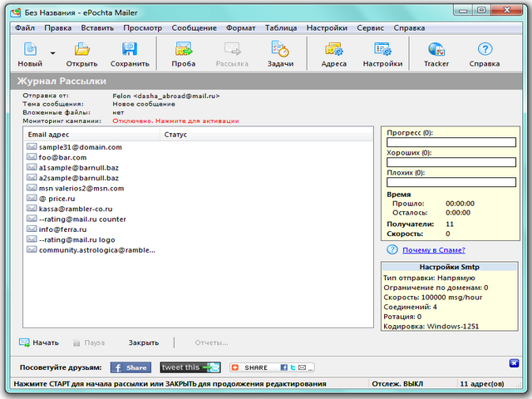The height and width of the screenshot is (399, 532).
Task: Select recipient a2sample@barnull.baz
Action: (x=79, y=178)
